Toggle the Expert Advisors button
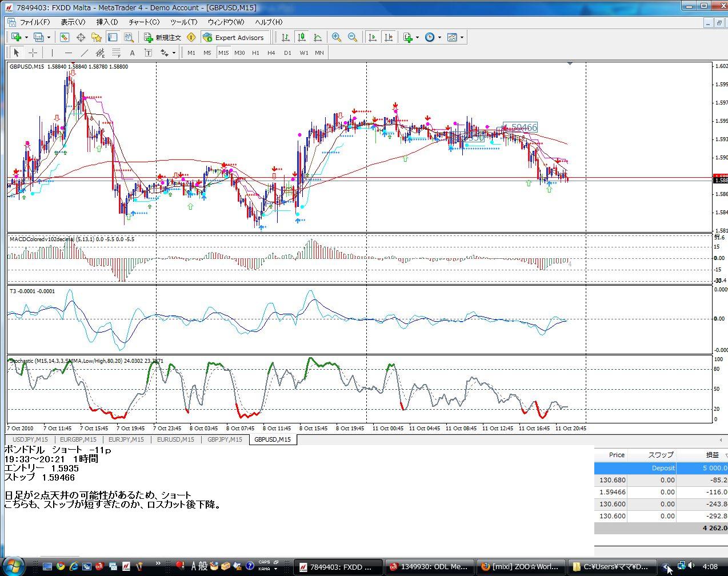This screenshot has height=576, width=728. 234,37
